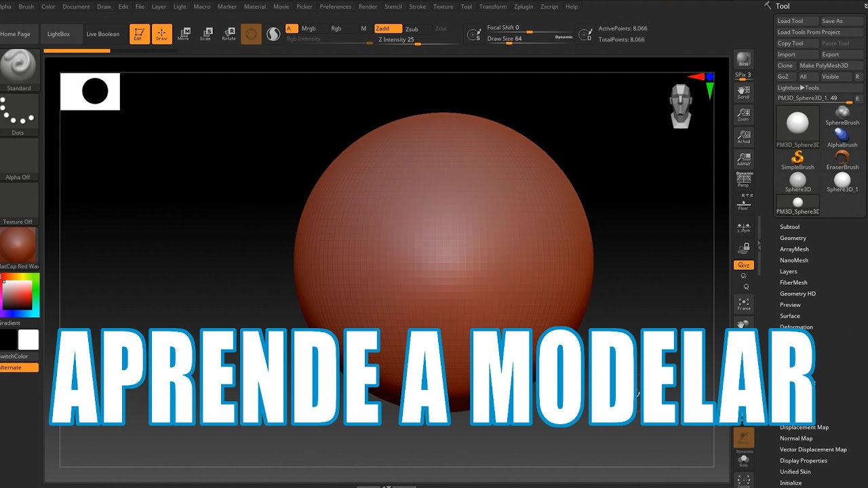868x488 pixels.
Task: Select the white secondary color swatch
Action: 28,340
